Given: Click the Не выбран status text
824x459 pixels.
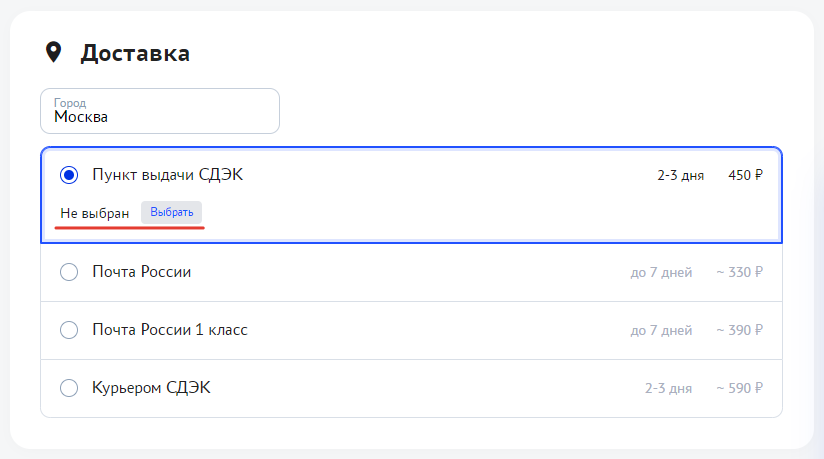Looking at the screenshot, I should (95, 213).
